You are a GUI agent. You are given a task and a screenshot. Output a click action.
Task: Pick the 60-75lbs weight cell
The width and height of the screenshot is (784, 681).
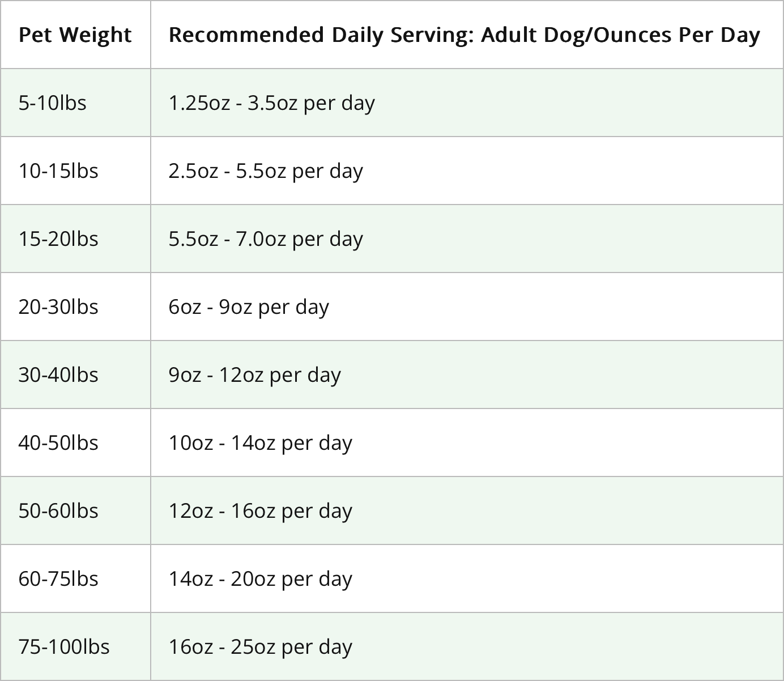pyautogui.click(x=58, y=579)
